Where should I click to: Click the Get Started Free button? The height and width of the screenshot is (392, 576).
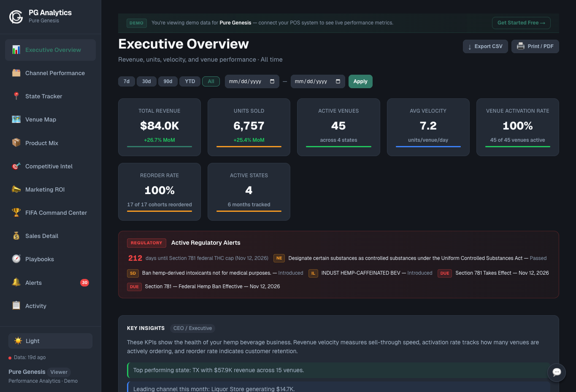[521, 23]
